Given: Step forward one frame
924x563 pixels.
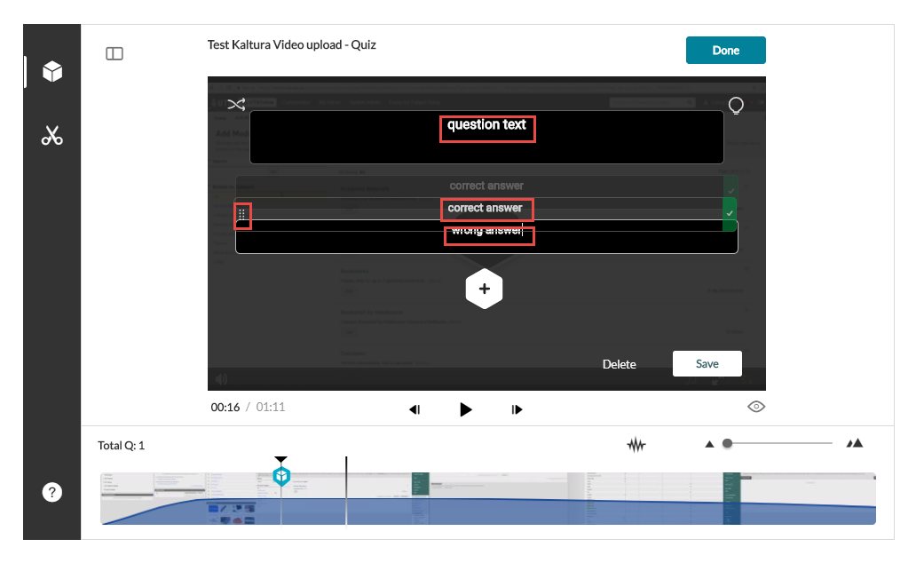Looking at the screenshot, I should pyautogui.click(x=517, y=409).
